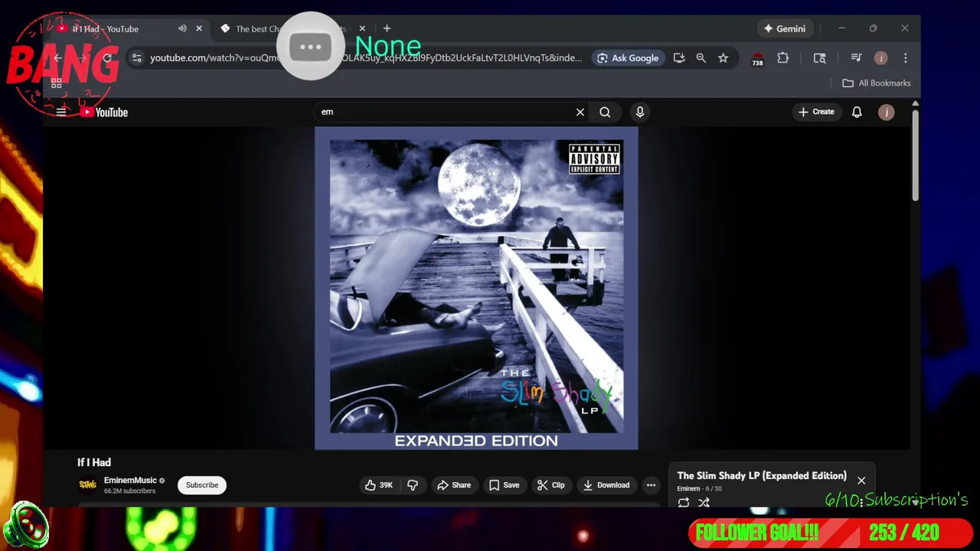
Task: Open Gemini in Chrome
Action: [784, 28]
